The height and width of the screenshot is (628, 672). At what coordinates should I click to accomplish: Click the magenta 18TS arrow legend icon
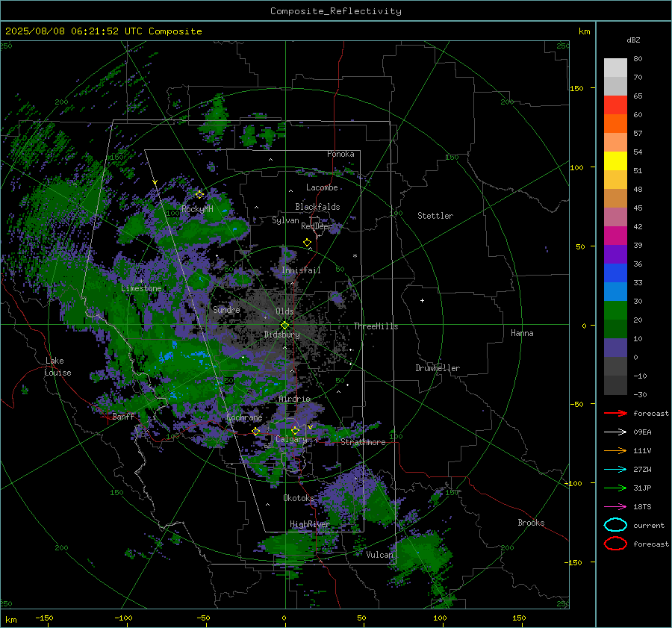tap(615, 507)
